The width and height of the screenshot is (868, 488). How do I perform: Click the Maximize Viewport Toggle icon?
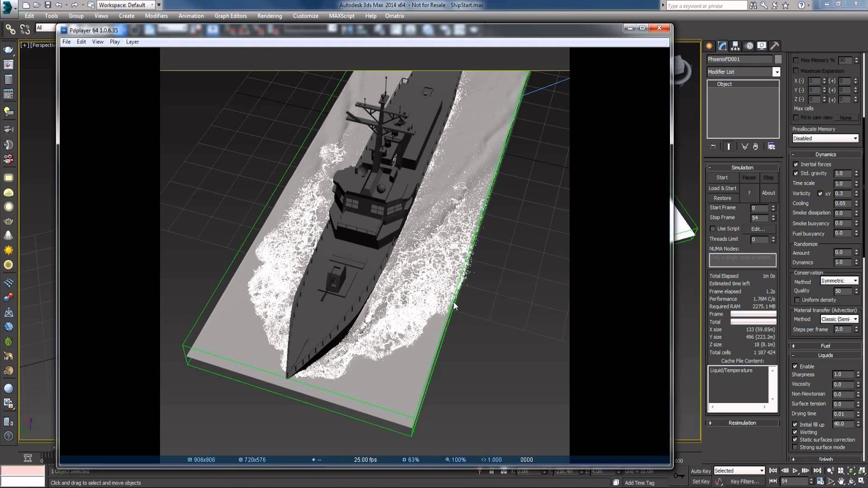[x=861, y=481]
